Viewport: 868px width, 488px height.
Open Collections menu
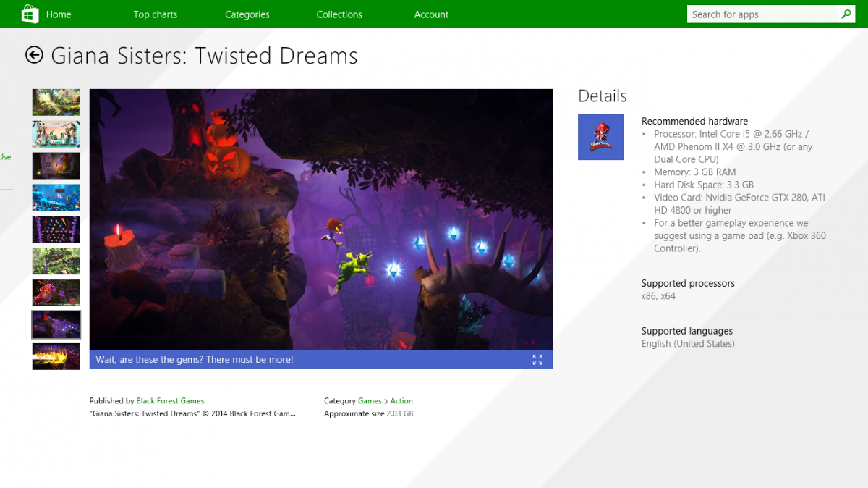point(339,14)
